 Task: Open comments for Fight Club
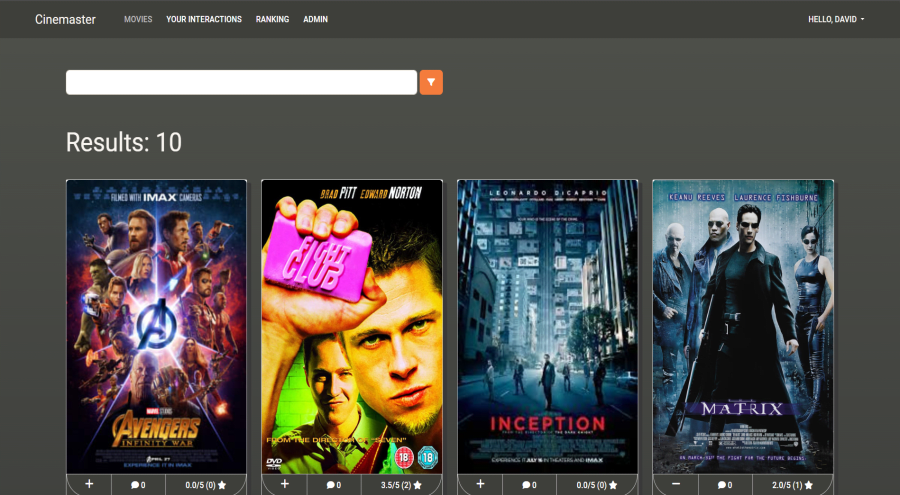[333, 485]
